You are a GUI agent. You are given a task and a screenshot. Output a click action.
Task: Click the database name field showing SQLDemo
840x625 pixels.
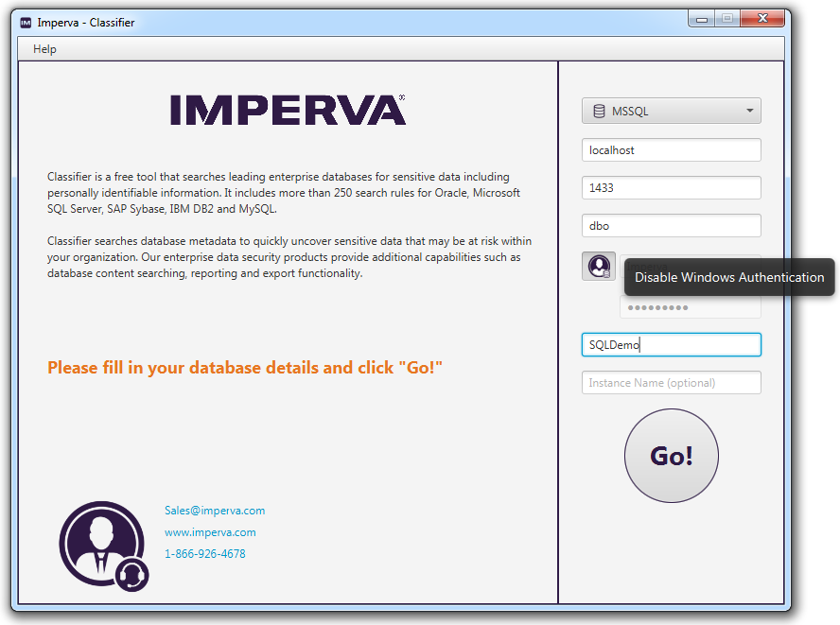point(672,345)
